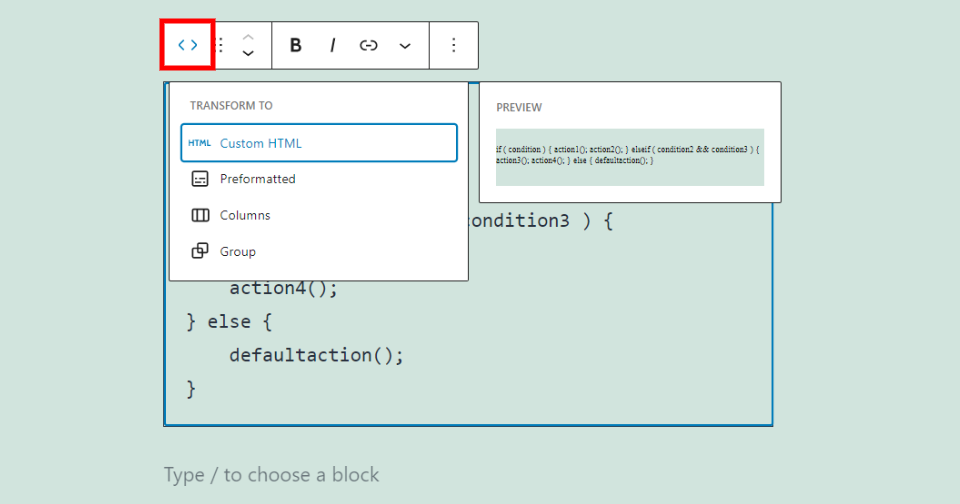Click the Group block icon
The image size is (960, 504).
point(200,251)
